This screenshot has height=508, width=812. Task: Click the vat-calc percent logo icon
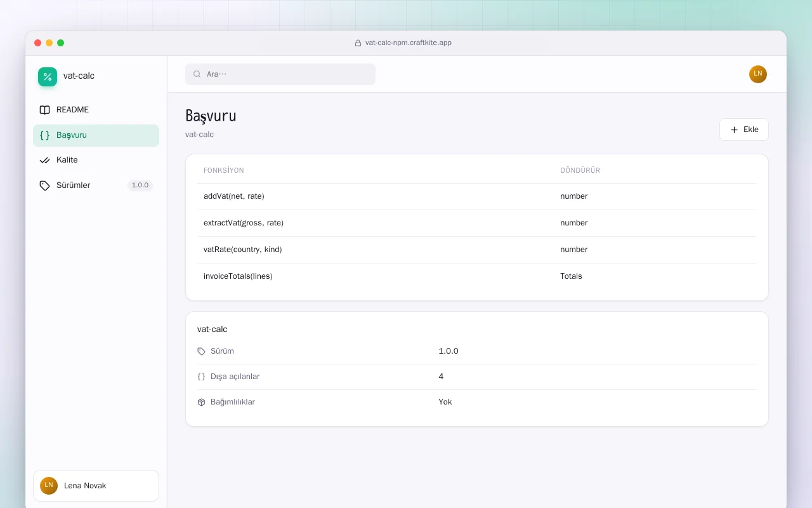tap(48, 77)
